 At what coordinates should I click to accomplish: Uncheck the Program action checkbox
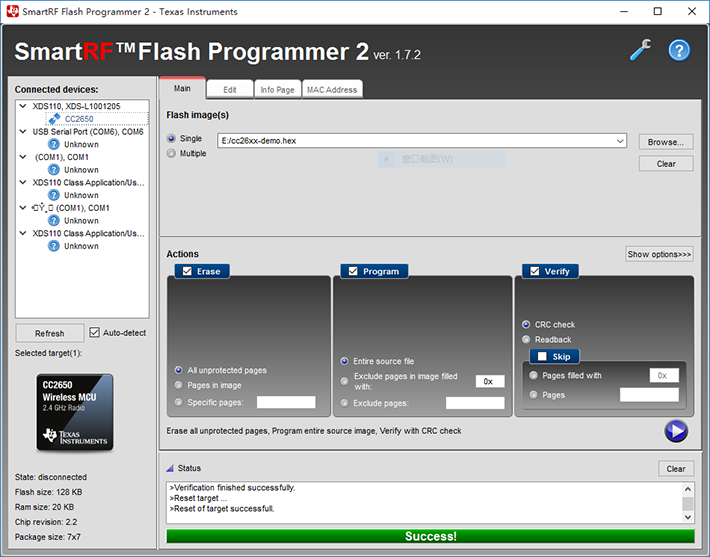click(353, 271)
